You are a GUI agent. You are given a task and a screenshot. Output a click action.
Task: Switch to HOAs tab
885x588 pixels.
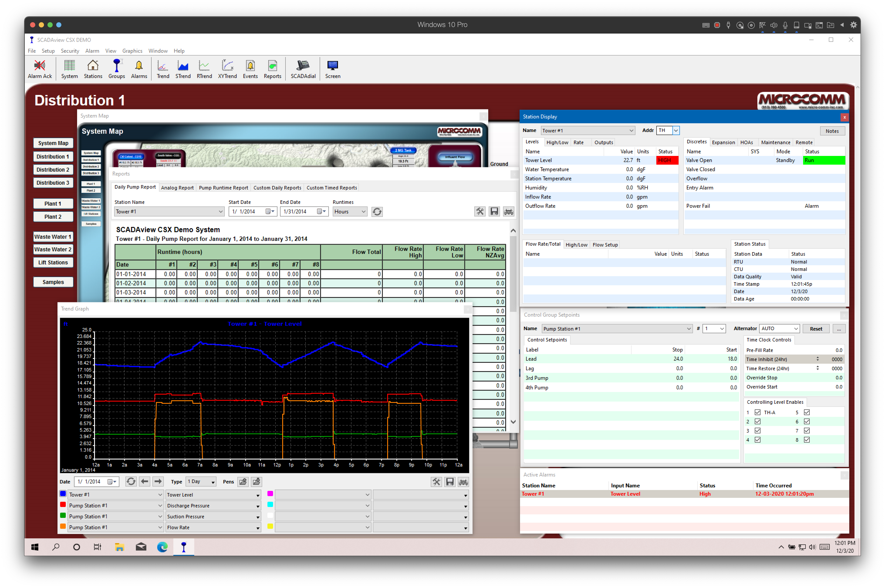click(746, 142)
